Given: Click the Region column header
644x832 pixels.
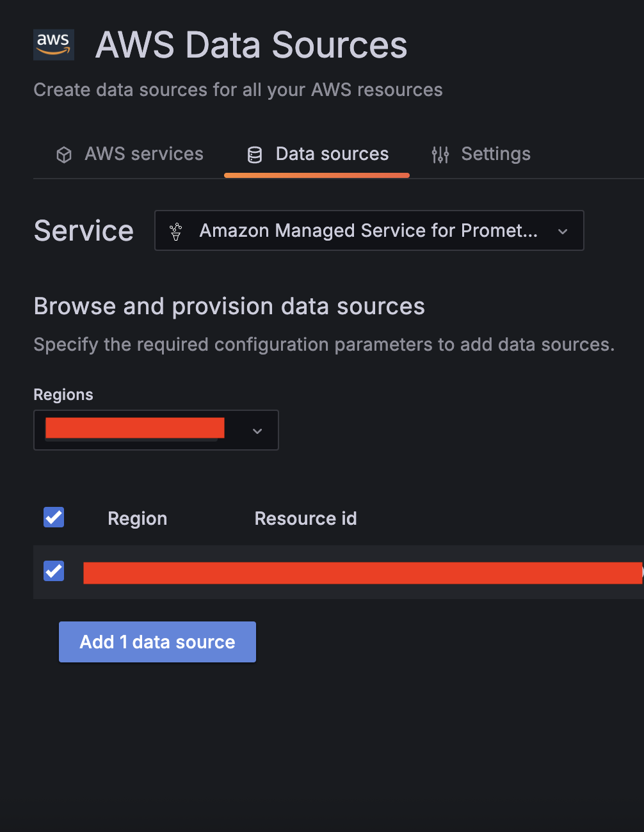Looking at the screenshot, I should [x=137, y=518].
